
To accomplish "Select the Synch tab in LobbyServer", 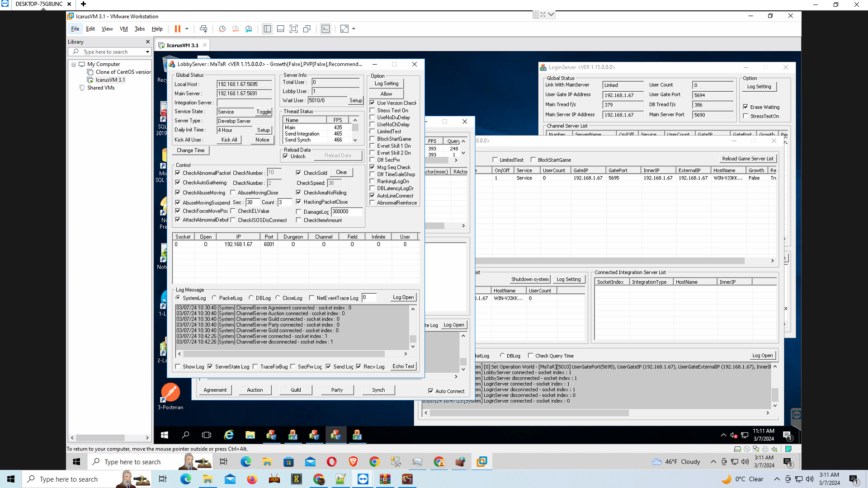I will [378, 389].
